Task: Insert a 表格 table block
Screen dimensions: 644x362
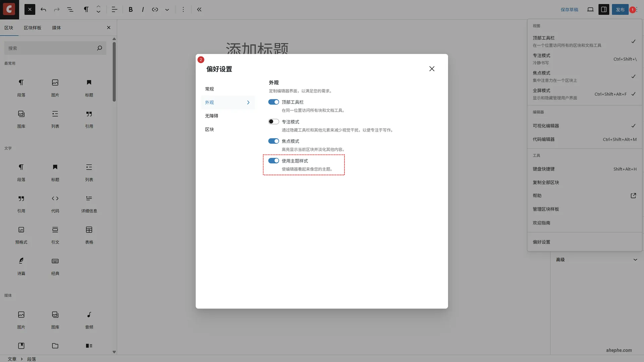Action: 89,230
